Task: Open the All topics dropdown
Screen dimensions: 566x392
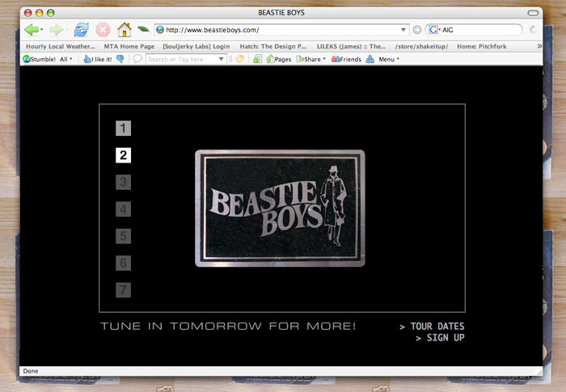Action: [x=65, y=59]
